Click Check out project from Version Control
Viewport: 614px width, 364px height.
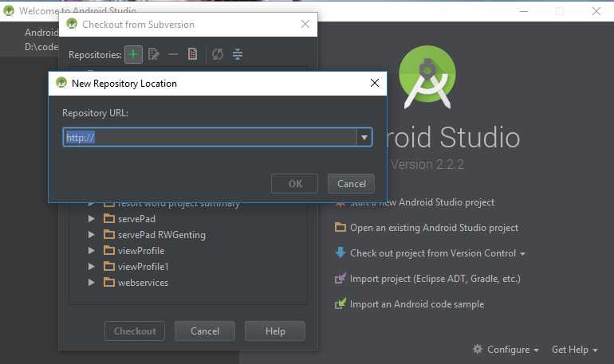coord(433,253)
